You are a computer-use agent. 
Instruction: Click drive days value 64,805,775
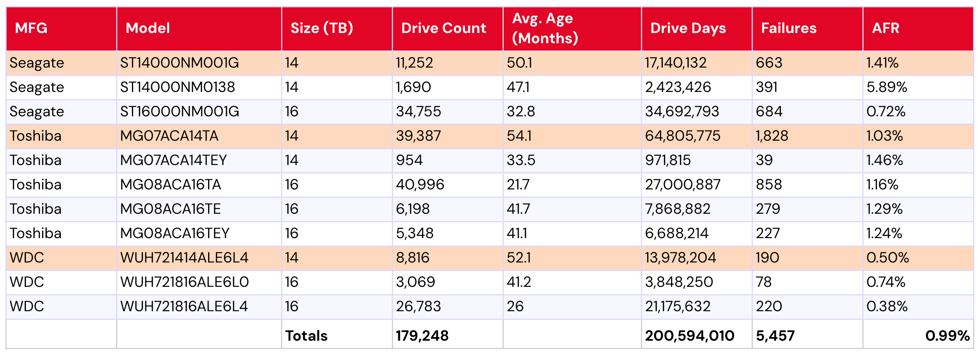point(683,136)
